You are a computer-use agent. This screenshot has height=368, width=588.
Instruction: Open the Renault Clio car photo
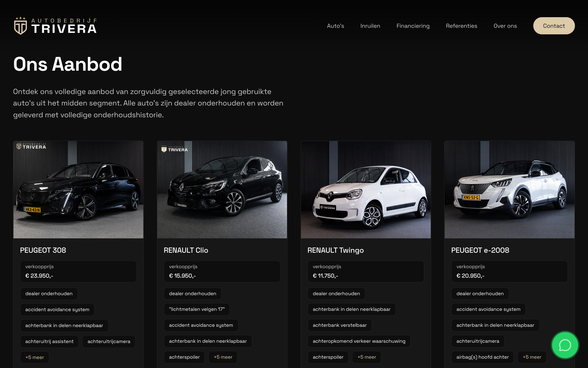(222, 189)
